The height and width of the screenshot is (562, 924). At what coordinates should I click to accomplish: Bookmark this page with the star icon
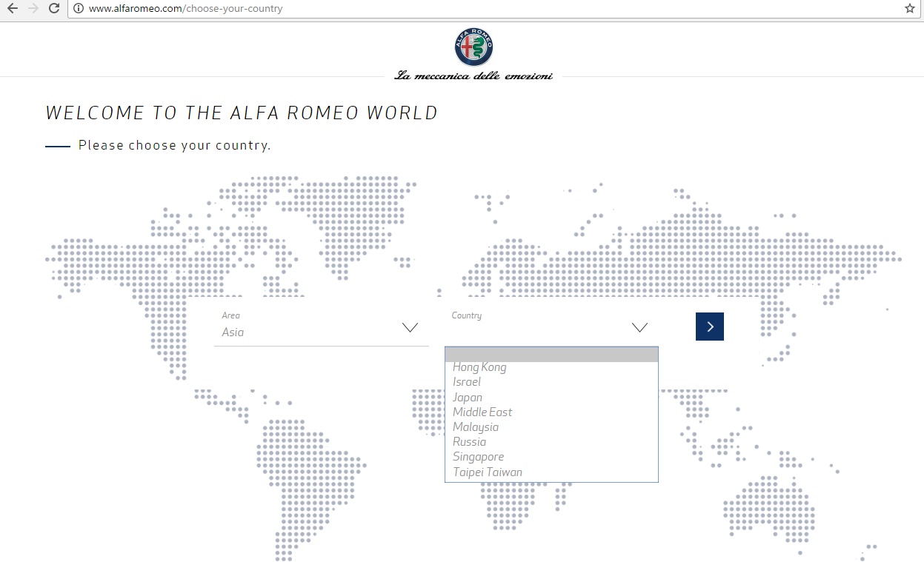pos(910,9)
